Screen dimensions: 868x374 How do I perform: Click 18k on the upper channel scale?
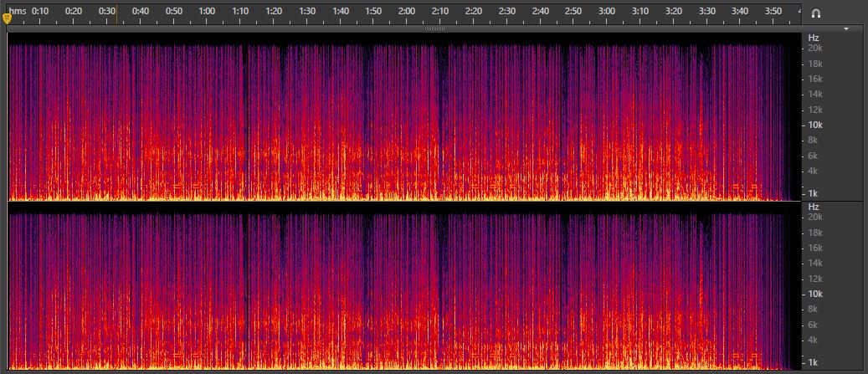coord(816,64)
